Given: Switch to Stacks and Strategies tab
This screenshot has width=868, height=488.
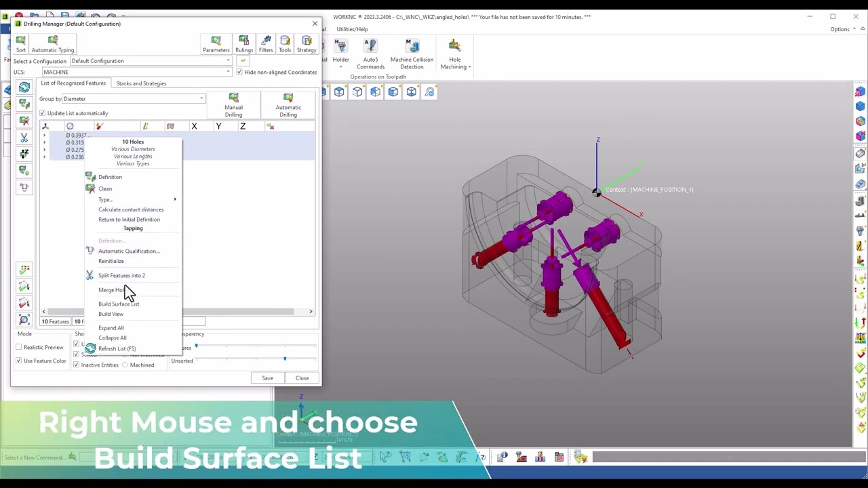Looking at the screenshot, I should click(141, 83).
